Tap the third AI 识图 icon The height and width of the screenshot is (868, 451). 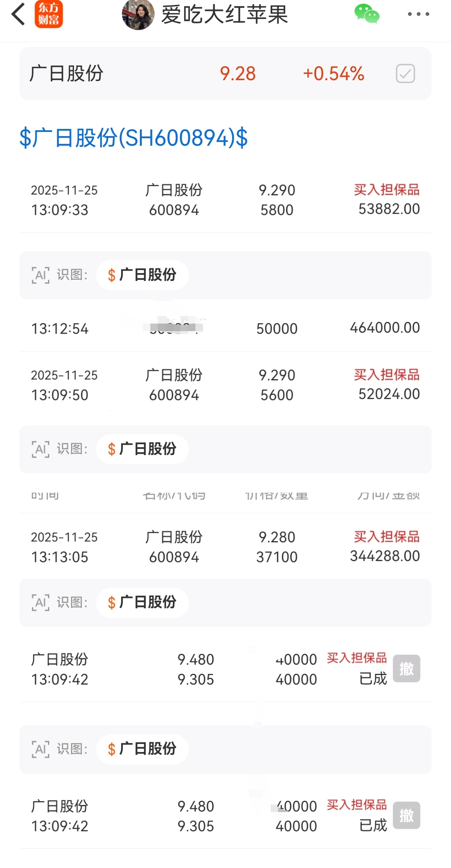click(41, 602)
